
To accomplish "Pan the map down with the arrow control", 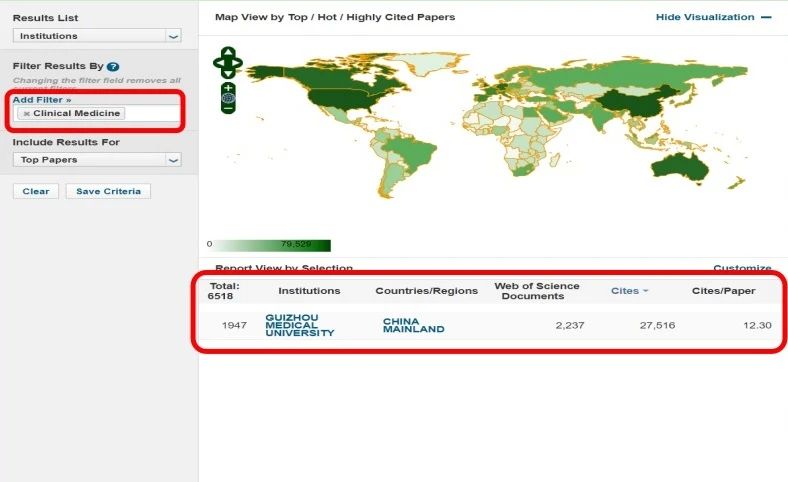I will coord(228,73).
